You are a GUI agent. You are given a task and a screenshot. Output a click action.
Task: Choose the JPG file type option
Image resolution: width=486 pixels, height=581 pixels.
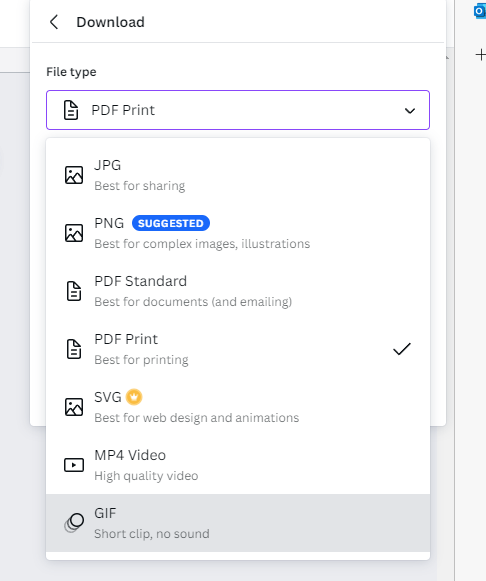click(238, 175)
